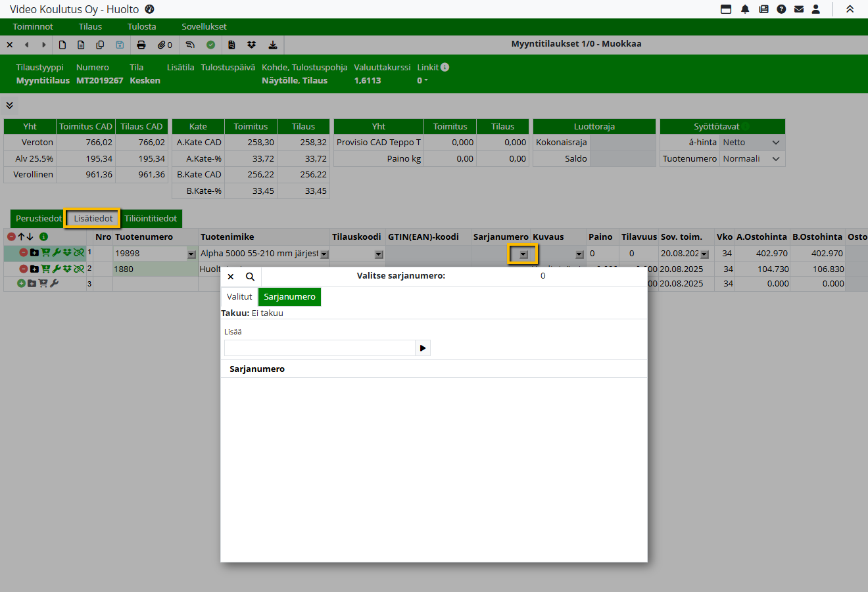Toggle the unlink icon on row 1

(79, 252)
